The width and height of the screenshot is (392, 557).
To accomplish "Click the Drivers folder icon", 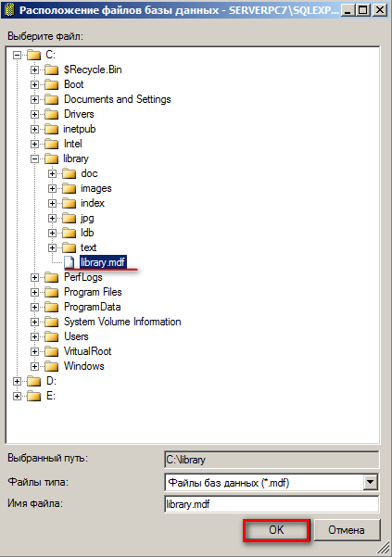I will point(52,114).
